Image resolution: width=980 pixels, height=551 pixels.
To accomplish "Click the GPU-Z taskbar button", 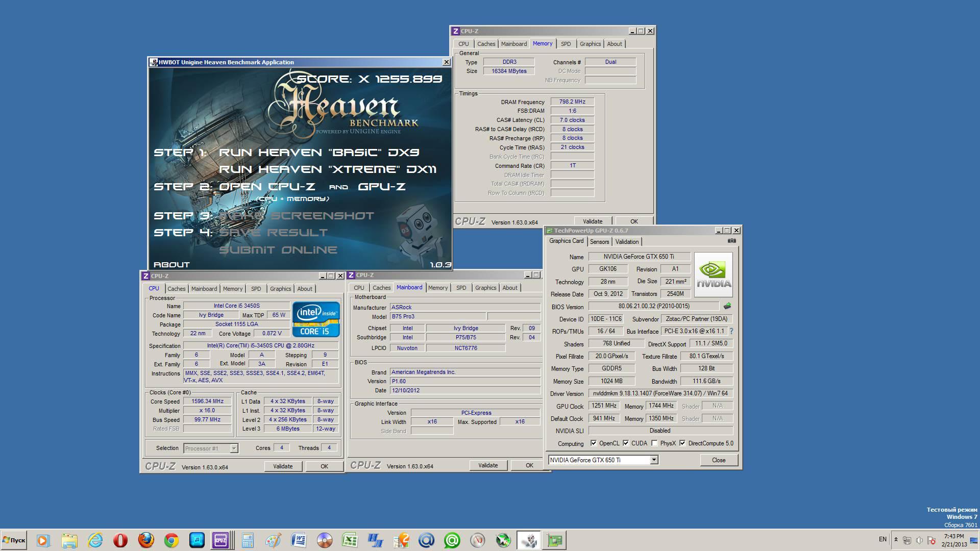I will [x=554, y=540].
